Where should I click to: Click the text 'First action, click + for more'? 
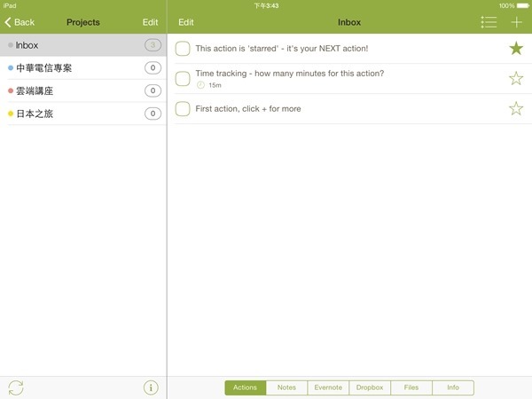248,109
